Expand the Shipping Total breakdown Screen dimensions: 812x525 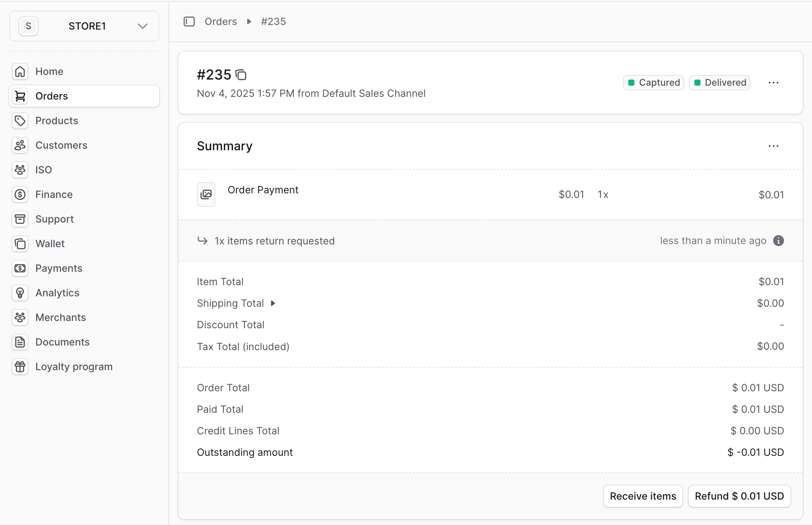point(273,303)
